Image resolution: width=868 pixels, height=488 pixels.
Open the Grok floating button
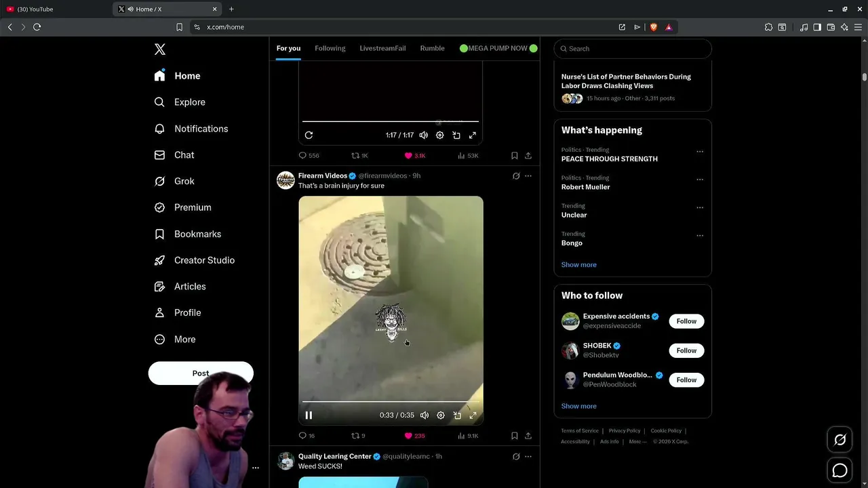coord(840,440)
